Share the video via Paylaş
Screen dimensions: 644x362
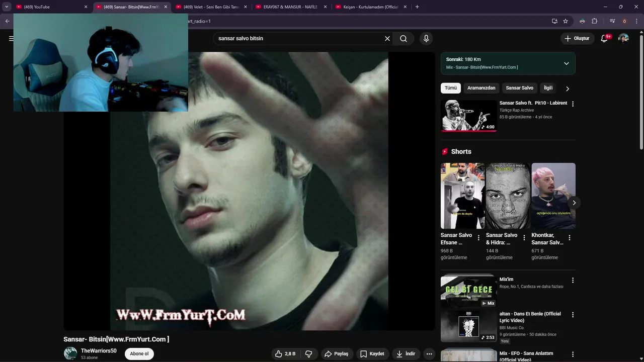(x=337, y=354)
